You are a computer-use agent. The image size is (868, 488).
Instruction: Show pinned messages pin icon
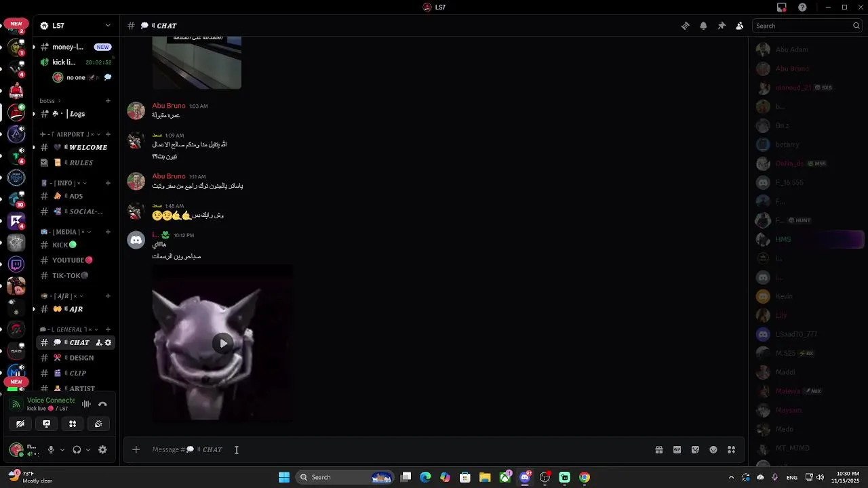pyautogui.click(x=722, y=26)
